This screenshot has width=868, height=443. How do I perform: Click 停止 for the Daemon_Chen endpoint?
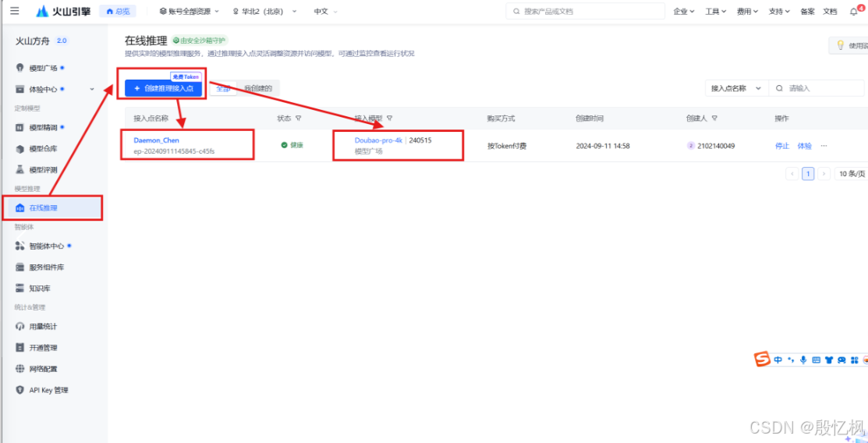point(781,146)
